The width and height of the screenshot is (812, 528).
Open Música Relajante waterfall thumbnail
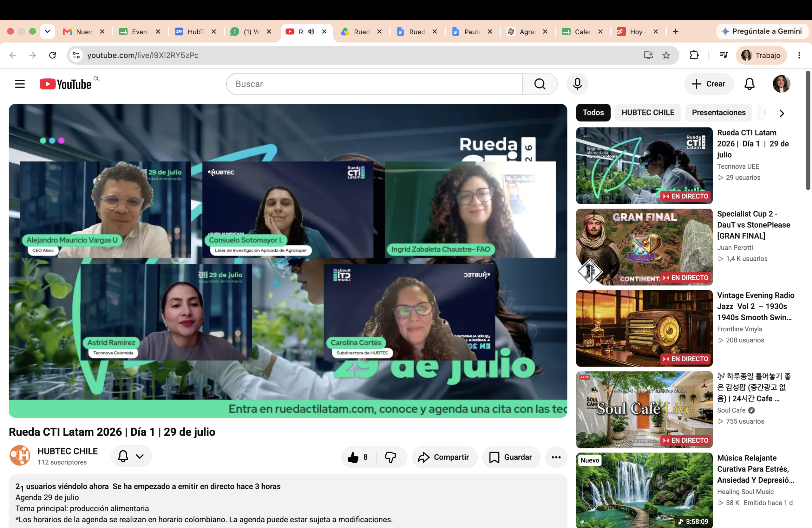(x=644, y=490)
